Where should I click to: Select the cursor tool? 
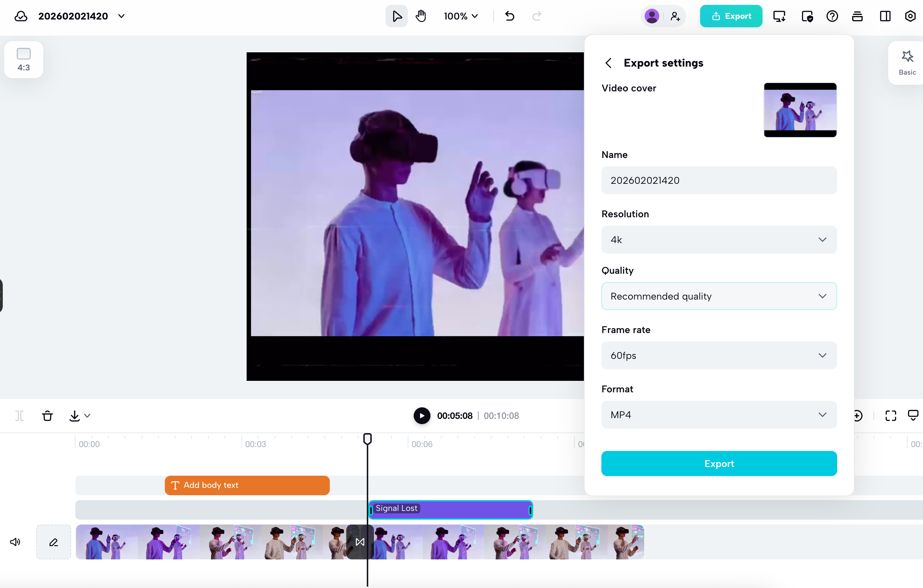396,16
